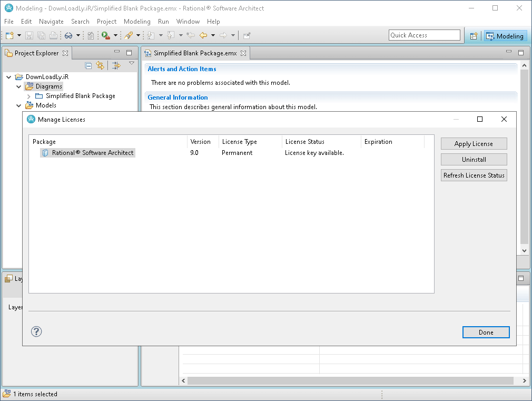This screenshot has height=401, width=532.
Task: Expand the Simplified Blank Package diagram node
Action: tap(28, 96)
